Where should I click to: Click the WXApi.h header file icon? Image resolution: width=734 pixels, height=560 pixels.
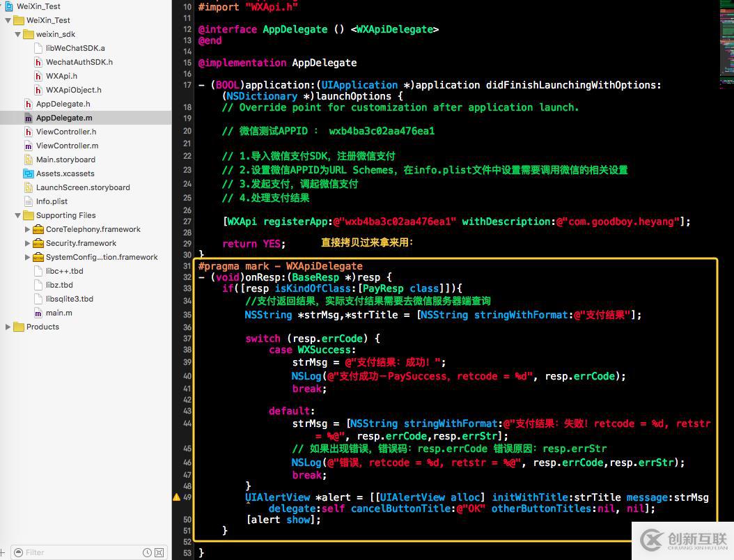[x=38, y=76]
